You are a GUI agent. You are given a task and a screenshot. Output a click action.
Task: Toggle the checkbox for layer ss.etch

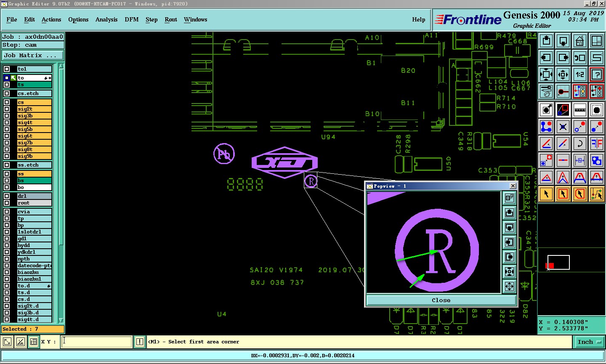pos(7,165)
